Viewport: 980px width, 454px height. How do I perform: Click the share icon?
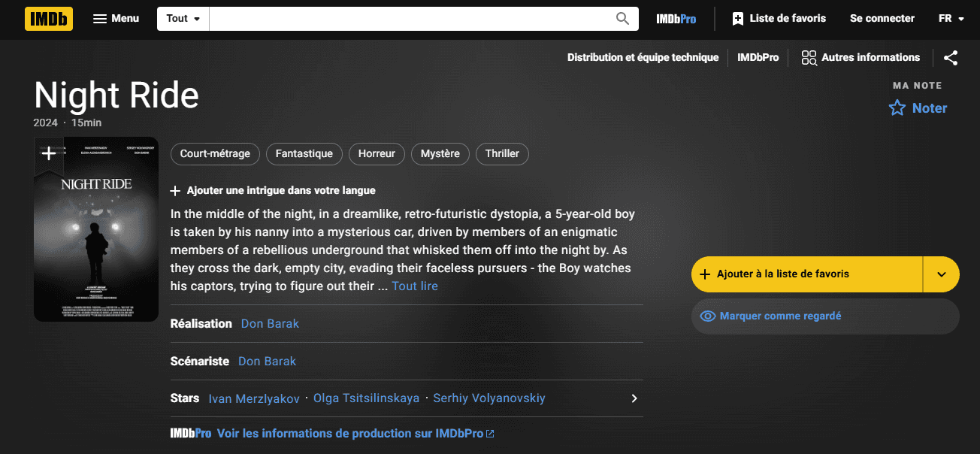[x=951, y=58]
